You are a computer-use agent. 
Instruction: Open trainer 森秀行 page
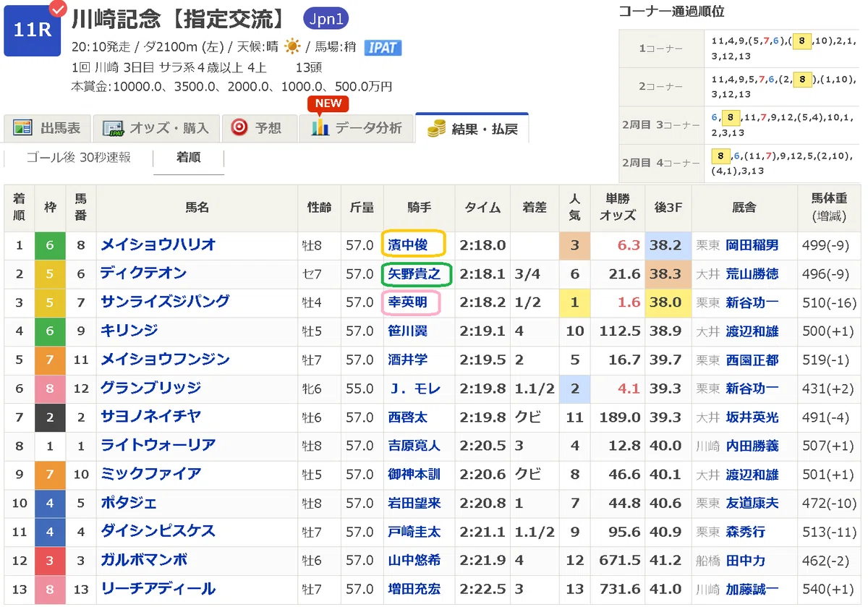(746, 532)
